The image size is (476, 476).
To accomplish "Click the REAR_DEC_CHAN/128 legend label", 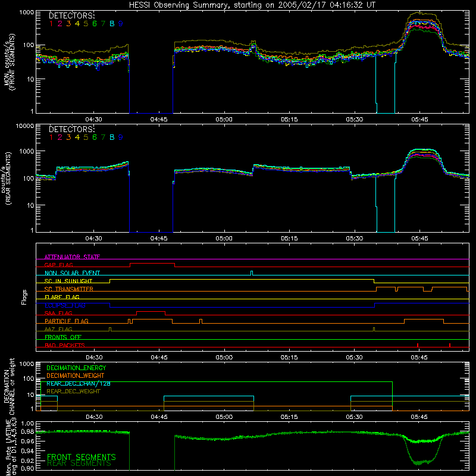I will point(79,383).
